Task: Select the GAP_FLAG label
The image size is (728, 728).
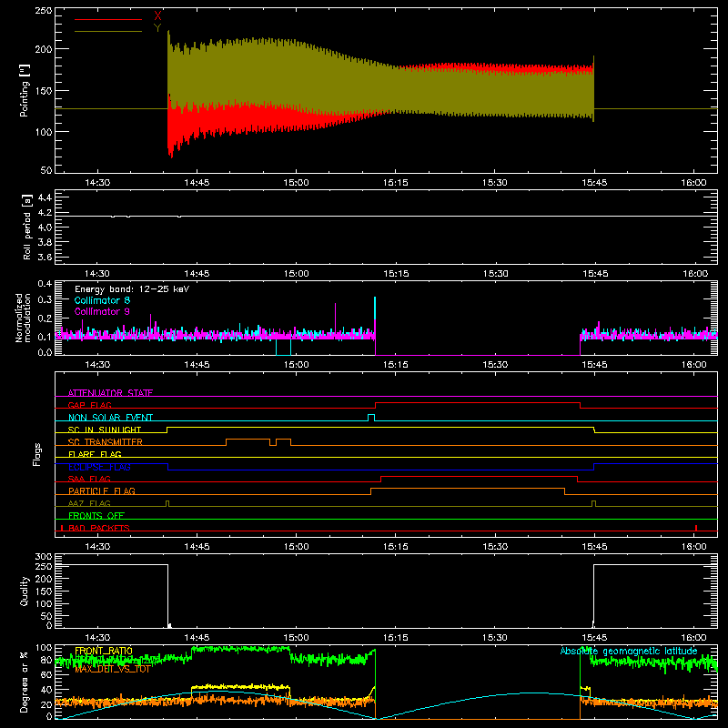Action: click(89, 405)
